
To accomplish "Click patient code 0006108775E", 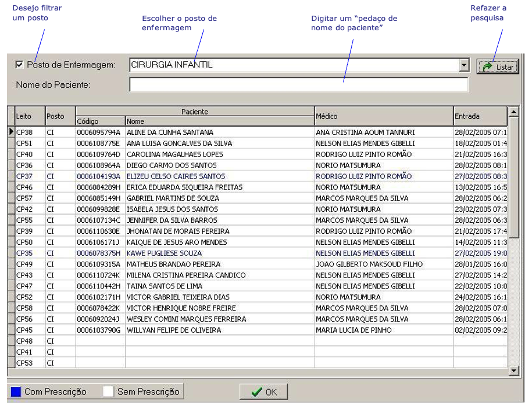I will pos(98,143).
